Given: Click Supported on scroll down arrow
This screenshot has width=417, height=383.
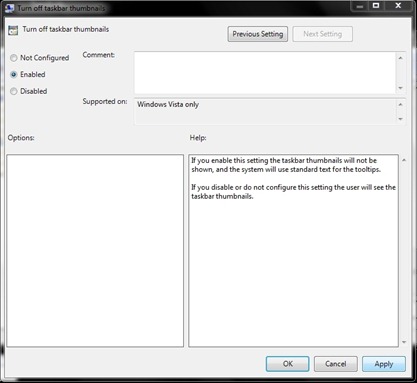Looking at the screenshot, I should coord(401,119).
